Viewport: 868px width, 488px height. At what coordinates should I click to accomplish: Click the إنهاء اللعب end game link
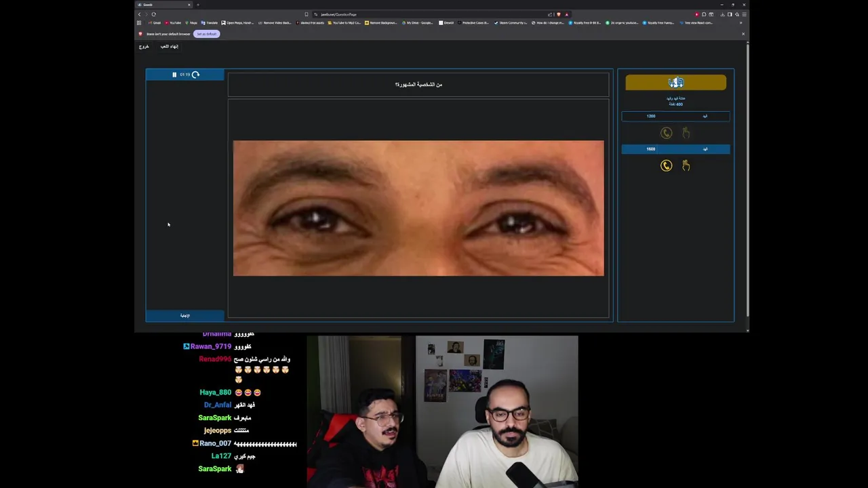point(169,47)
